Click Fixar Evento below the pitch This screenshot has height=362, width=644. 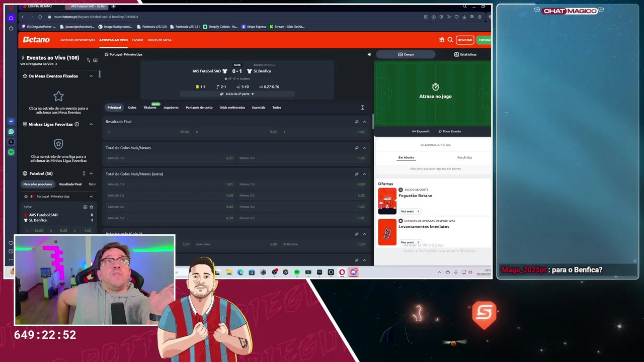pos(450,131)
